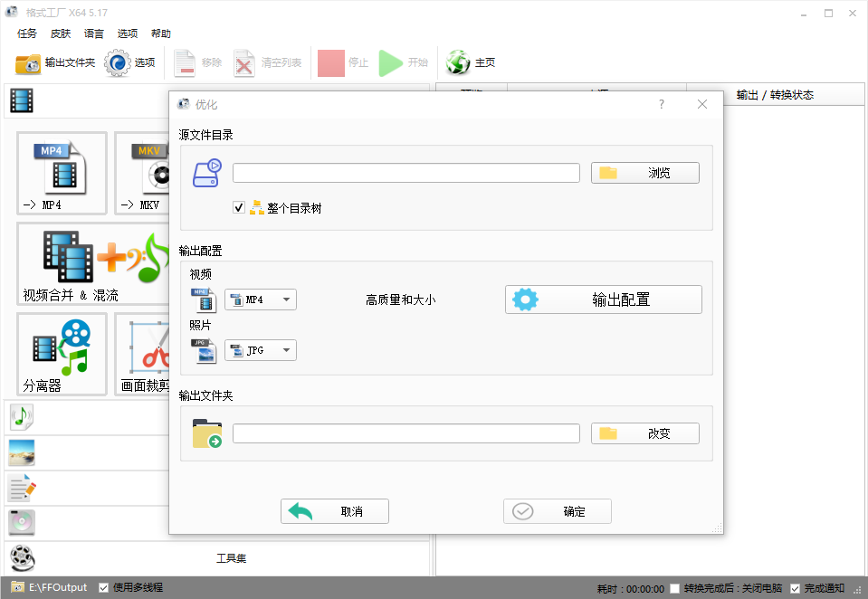Screen dimensions: 868x599
Task: Select the 文档 document section icon
Action: tap(22, 488)
